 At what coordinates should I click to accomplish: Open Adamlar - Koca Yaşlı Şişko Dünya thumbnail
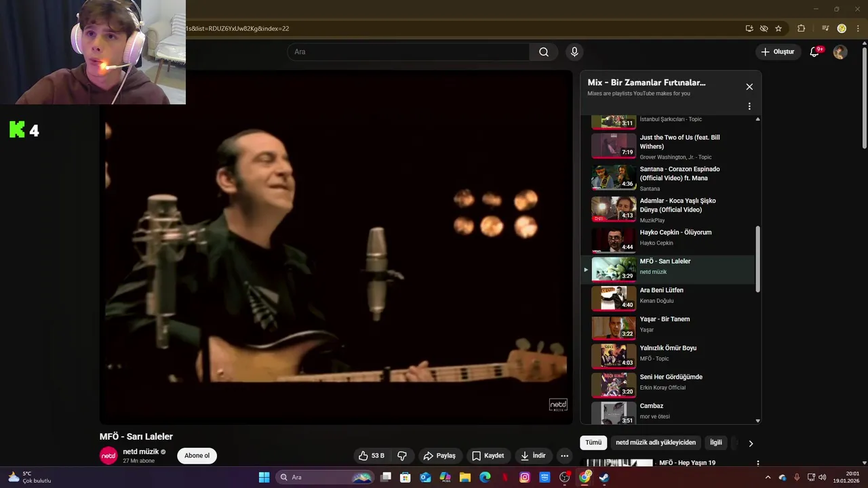[614, 209]
